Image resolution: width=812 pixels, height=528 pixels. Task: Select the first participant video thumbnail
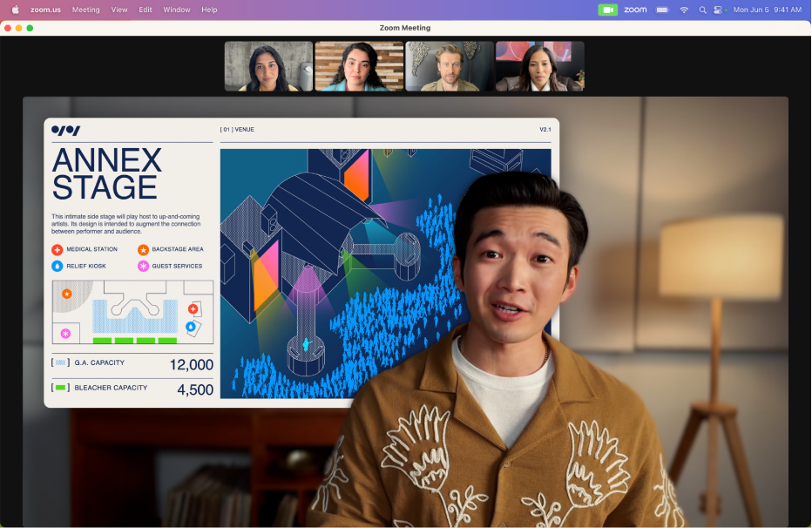pyautogui.click(x=268, y=66)
